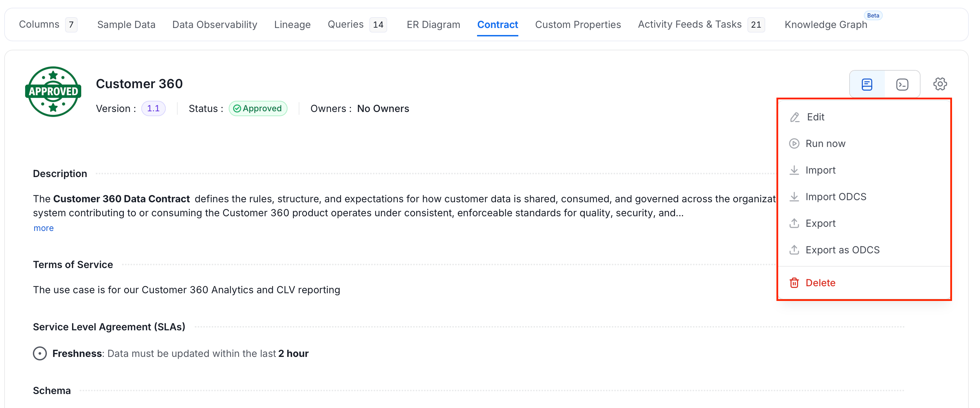Click the Approved status pill
Screen dimensions: 980x408
257,108
